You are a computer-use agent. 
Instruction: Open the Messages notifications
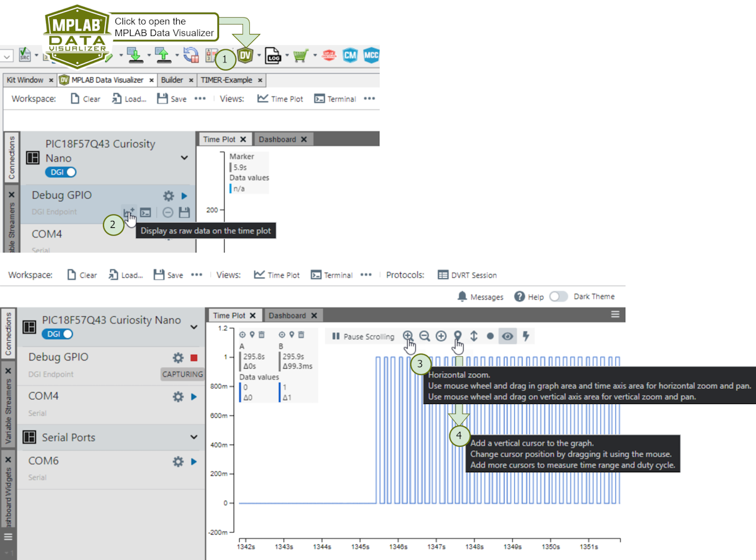click(480, 297)
